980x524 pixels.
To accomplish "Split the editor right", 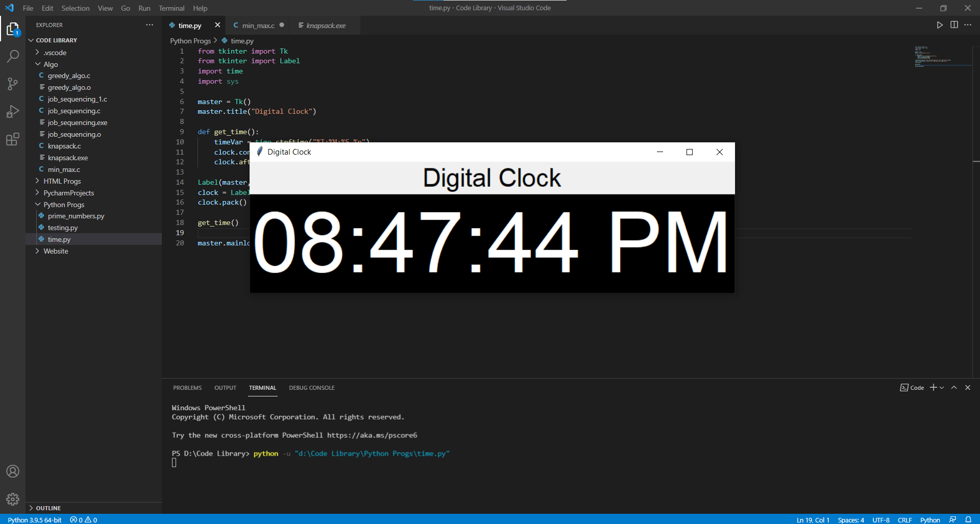I will tap(954, 25).
